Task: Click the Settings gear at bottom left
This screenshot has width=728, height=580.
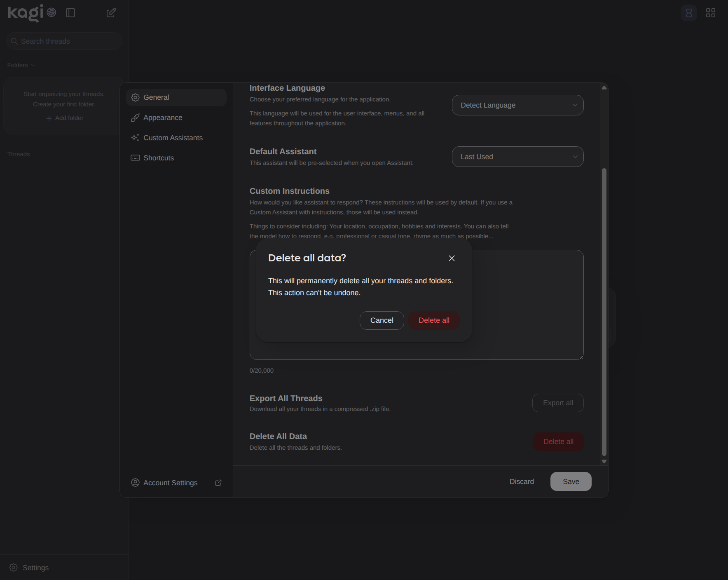Action: click(x=14, y=568)
